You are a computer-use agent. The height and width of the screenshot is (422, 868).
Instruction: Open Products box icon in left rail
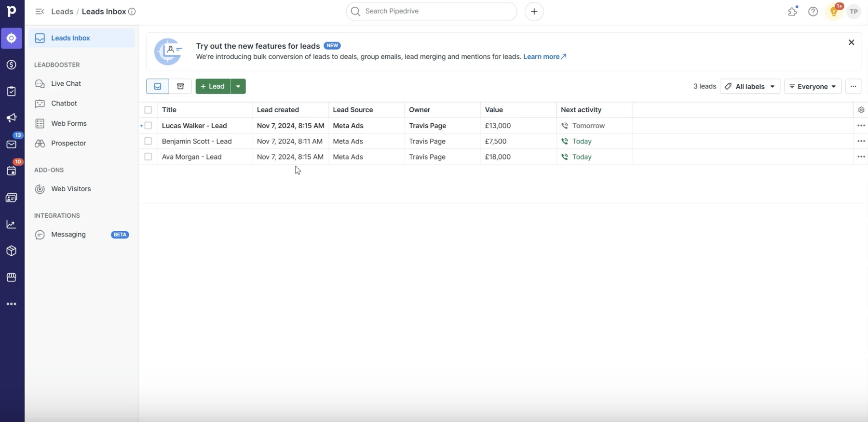tap(12, 251)
